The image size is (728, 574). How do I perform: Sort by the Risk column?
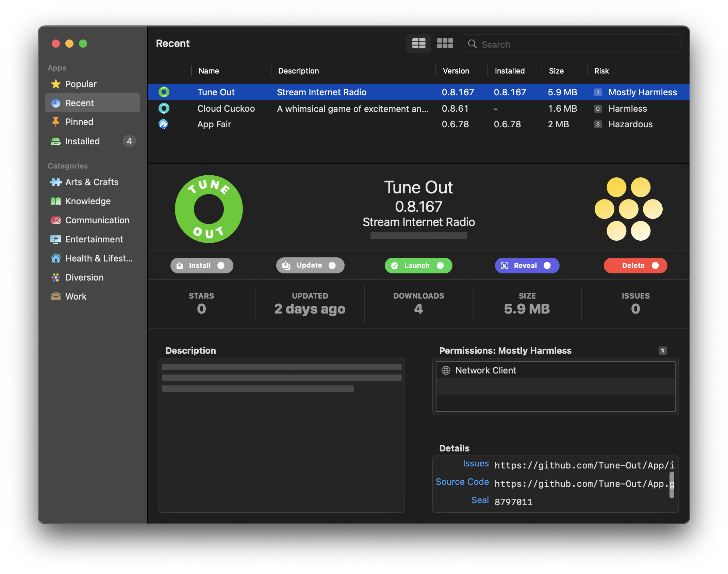click(x=638, y=71)
